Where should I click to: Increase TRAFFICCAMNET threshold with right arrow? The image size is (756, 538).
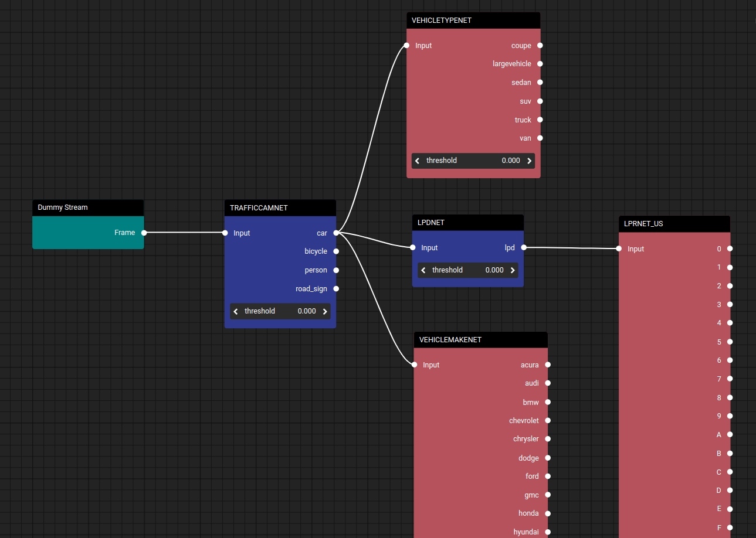click(x=325, y=311)
